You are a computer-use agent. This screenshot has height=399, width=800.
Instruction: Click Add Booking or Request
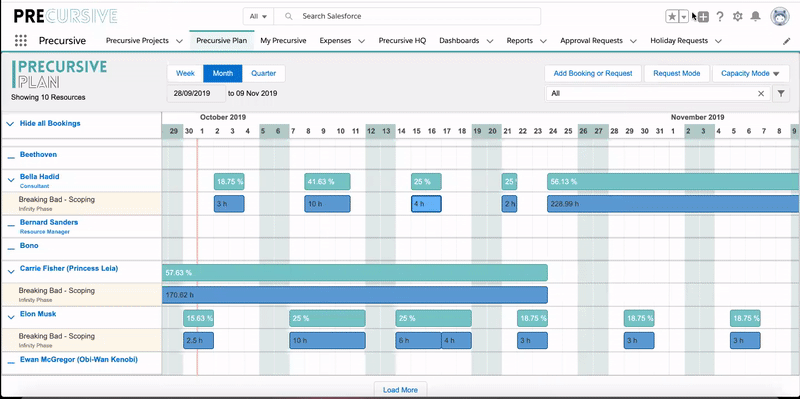coord(593,73)
